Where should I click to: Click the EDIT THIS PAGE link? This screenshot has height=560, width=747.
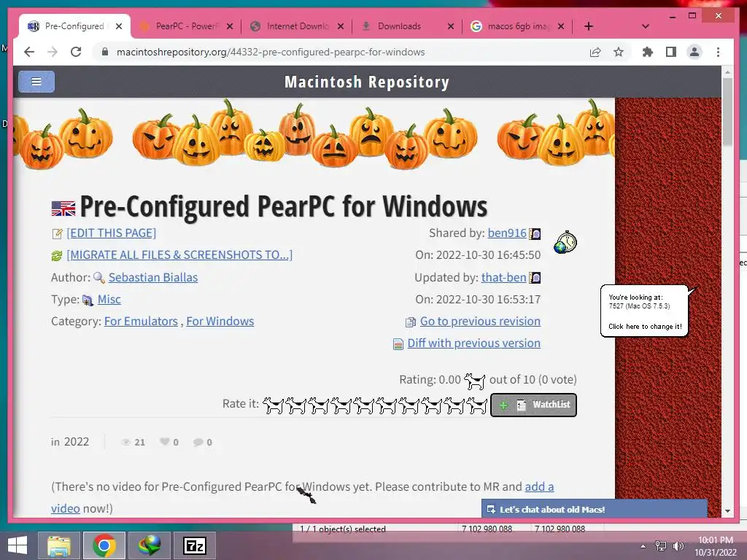click(112, 233)
